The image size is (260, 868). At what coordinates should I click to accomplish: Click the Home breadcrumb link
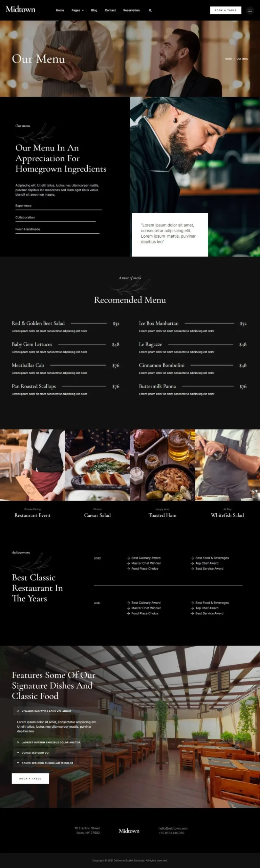coord(229,59)
